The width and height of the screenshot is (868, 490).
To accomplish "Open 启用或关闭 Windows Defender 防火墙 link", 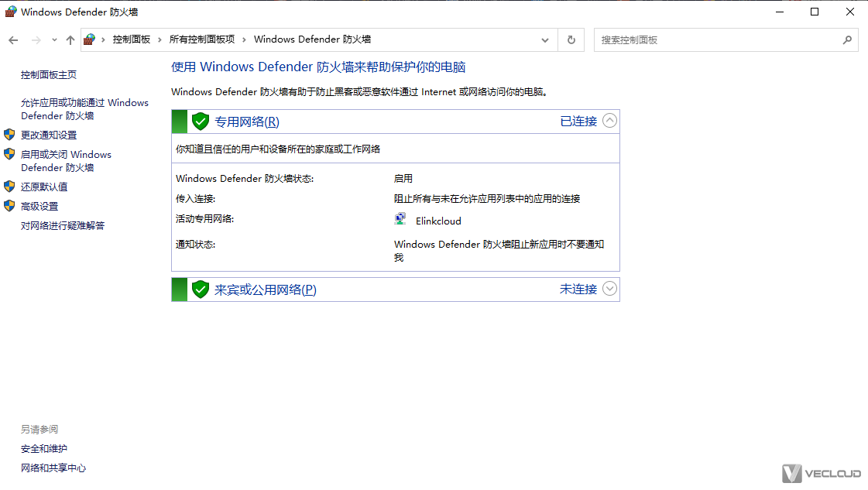I will click(66, 161).
